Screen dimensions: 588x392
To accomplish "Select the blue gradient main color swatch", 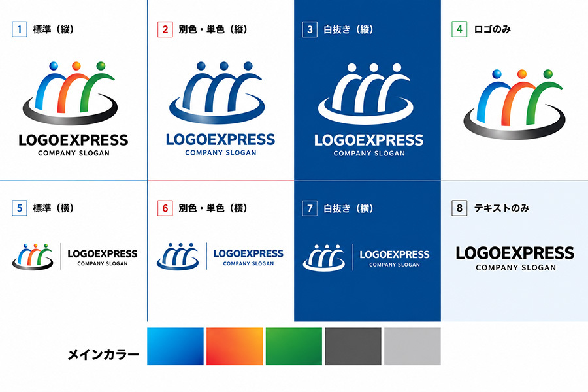I will 175,346.
